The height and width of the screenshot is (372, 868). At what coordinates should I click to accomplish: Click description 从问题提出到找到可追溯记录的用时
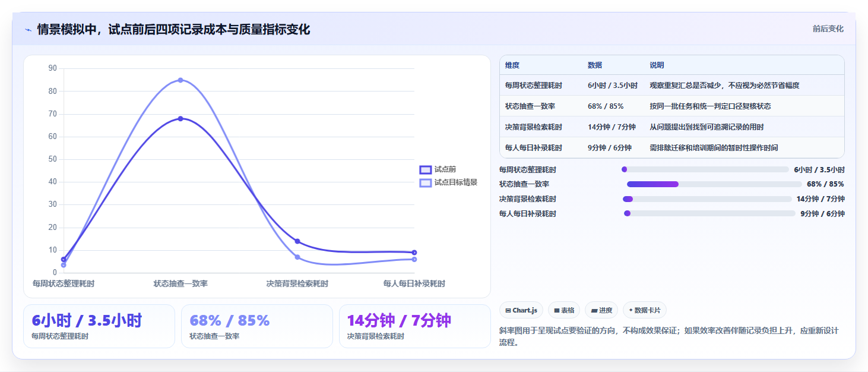(x=707, y=127)
